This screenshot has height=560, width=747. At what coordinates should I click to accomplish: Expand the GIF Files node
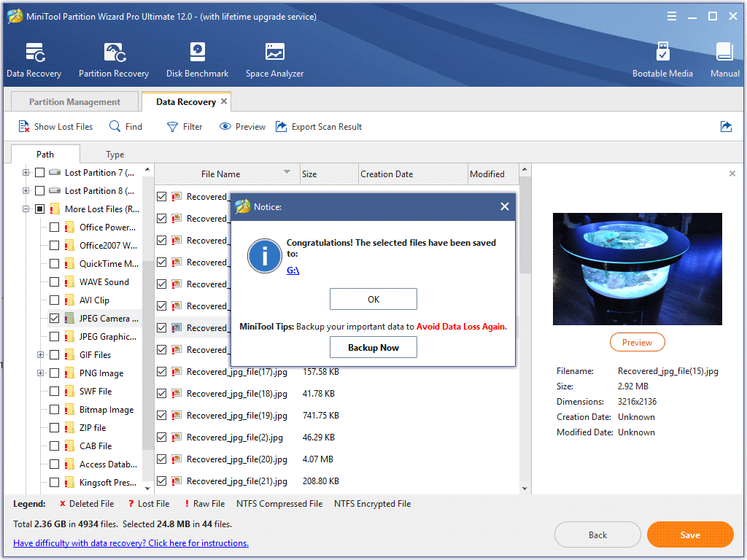pyautogui.click(x=41, y=355)
